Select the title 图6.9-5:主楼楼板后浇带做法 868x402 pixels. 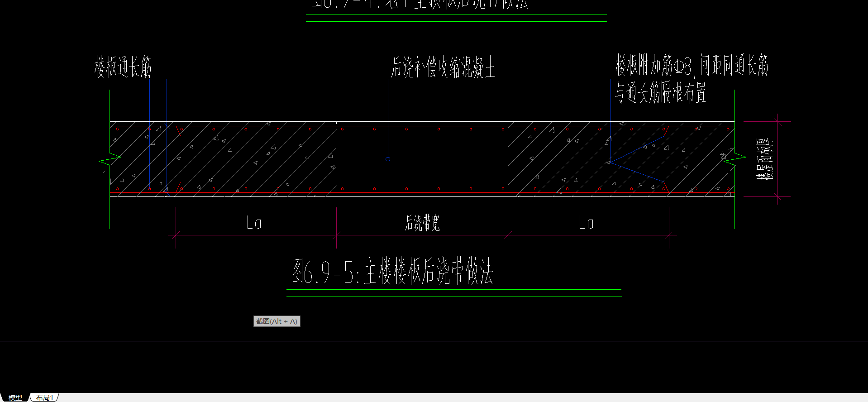click(x=392, y=271)
